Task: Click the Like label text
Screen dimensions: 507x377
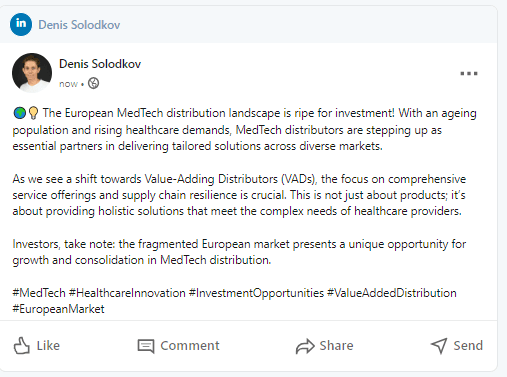Action: (48, 346)
